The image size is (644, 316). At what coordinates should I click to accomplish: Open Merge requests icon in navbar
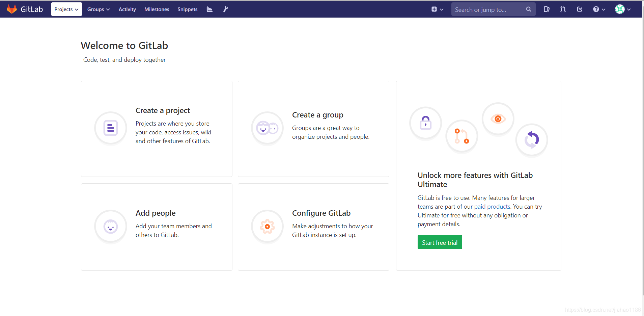pyautogui.click(x=563, y=9)
